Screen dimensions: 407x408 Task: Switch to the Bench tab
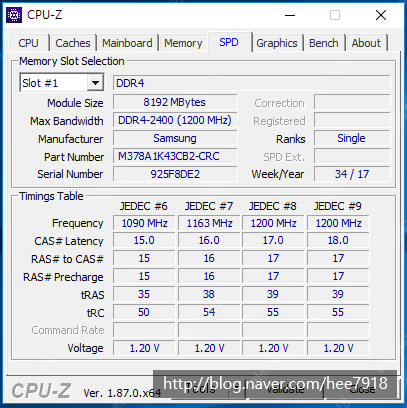(324, 43)
